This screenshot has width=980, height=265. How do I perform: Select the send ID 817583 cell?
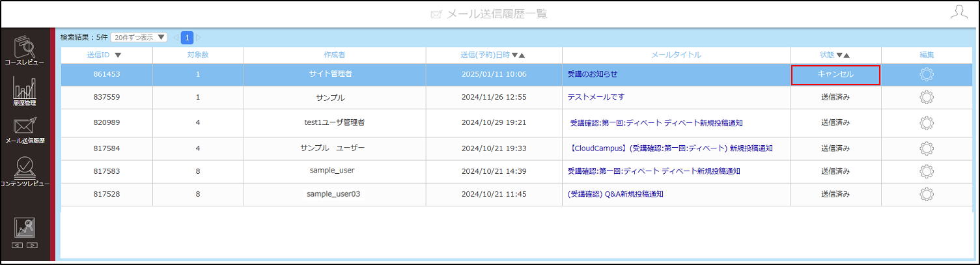coord(106,171)
